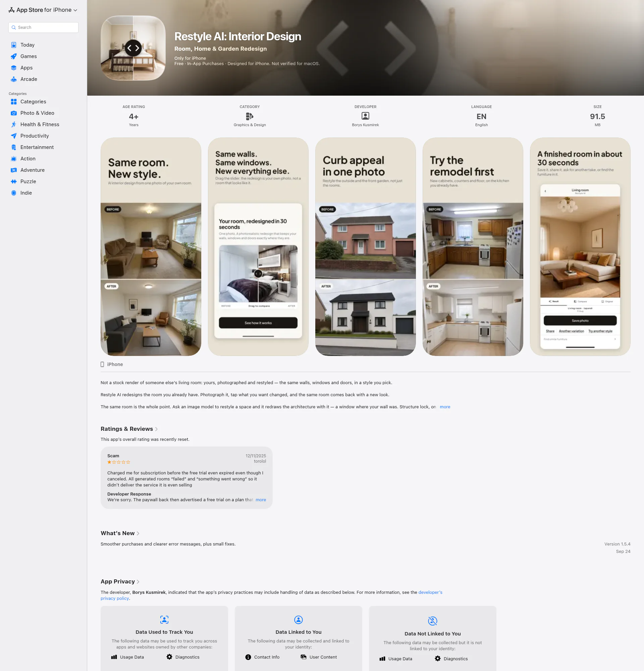Expand App Privacy section chevron
The image size is (644, 671).
(x=138, y=582)
